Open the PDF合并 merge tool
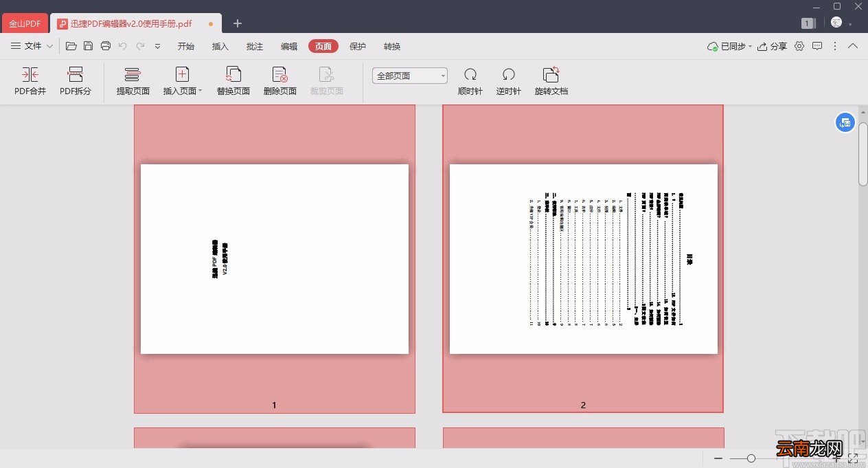This screenshot has height=468, width=868. (30, 81)
